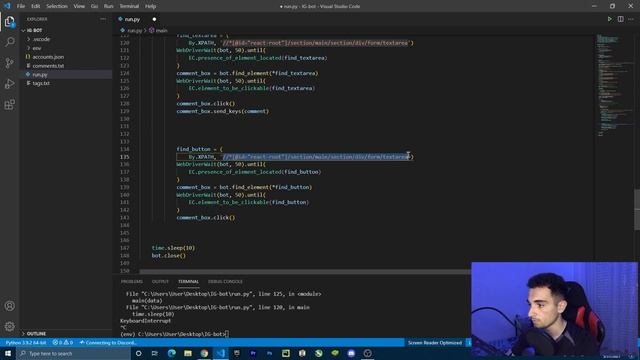Expand the IG-BOT root folder

point(33,31)
